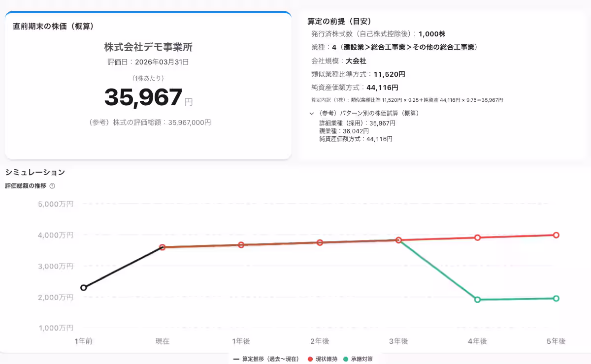The height and width of the screenshot is (364, 591).
Task: Click 親業種：36,042円 row
Action: 344,131
